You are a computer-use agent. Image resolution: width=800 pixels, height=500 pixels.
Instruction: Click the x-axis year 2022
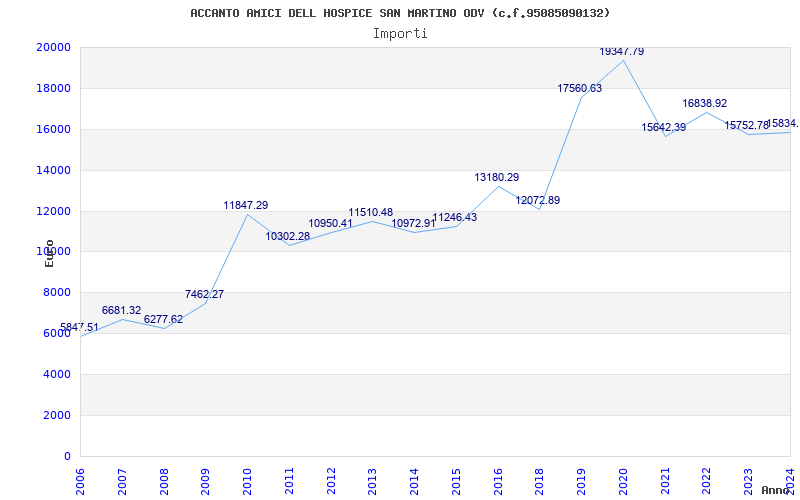point(707,481)
